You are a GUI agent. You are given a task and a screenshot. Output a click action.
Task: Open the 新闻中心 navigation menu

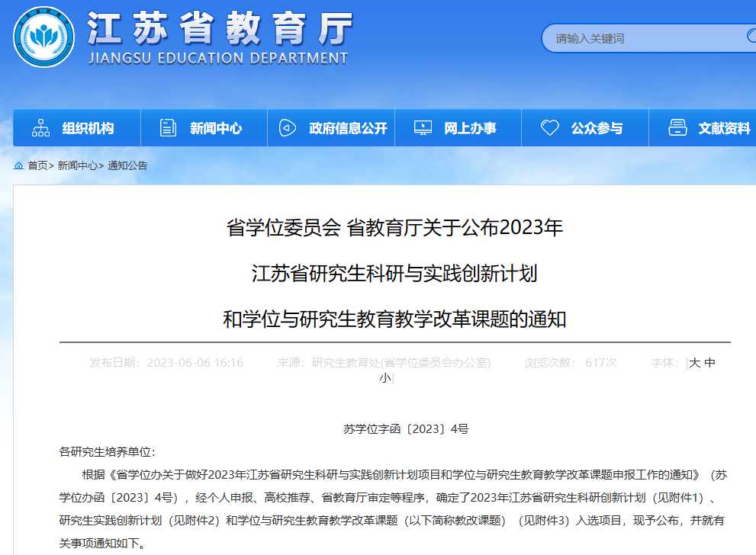(216, 128)
